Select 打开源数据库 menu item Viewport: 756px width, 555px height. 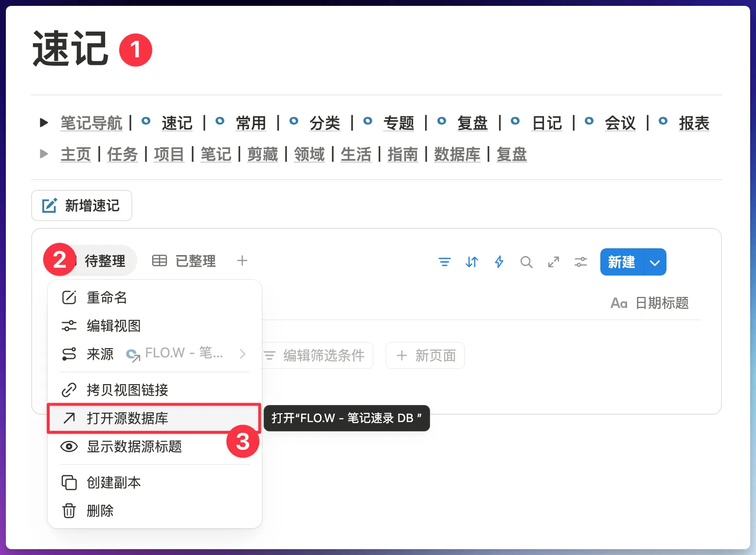tap(127, 418)
